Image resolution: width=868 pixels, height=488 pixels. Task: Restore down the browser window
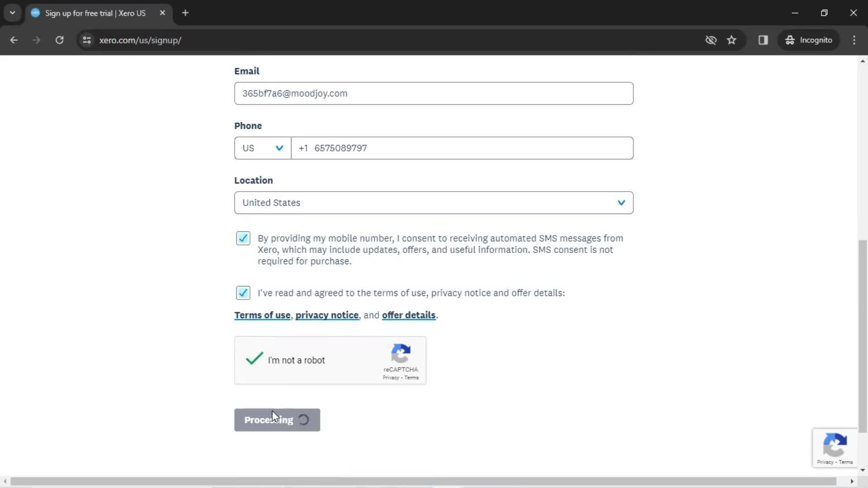824,13
